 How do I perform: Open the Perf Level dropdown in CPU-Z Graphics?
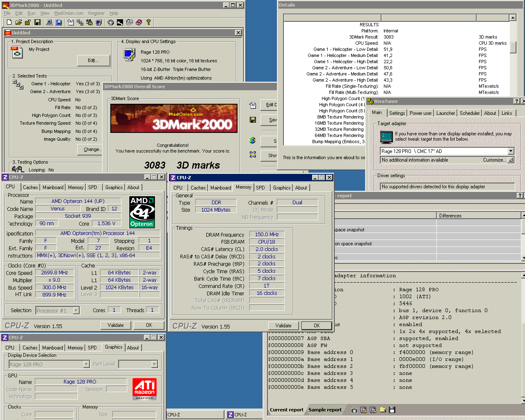point(154,364)
